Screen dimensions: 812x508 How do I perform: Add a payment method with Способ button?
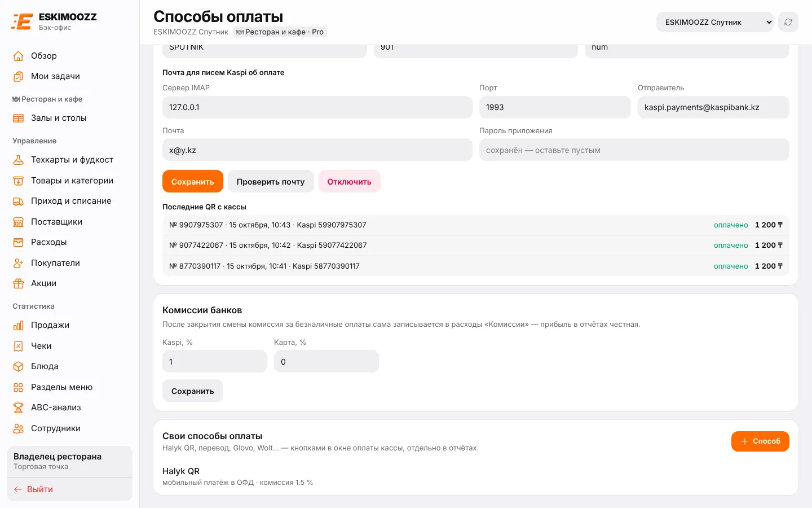pos(760,441)
